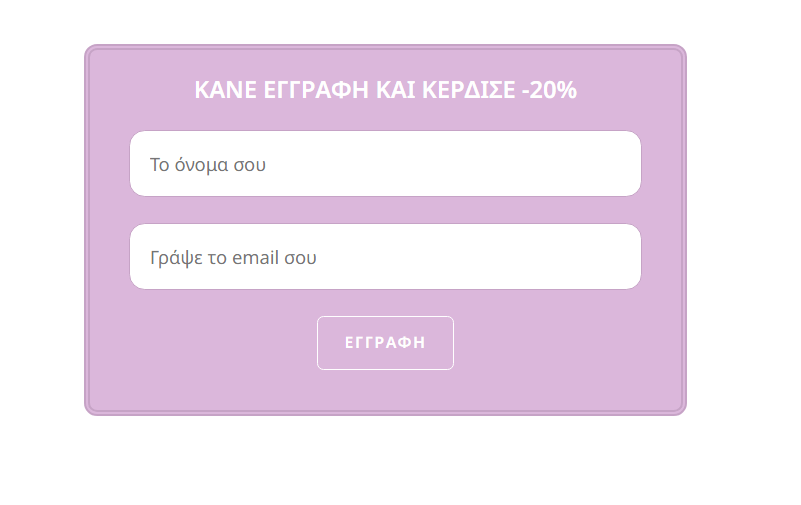Click the word 'email' in the second field
Viewport: 801px width, 505px height.
point(255,257)
